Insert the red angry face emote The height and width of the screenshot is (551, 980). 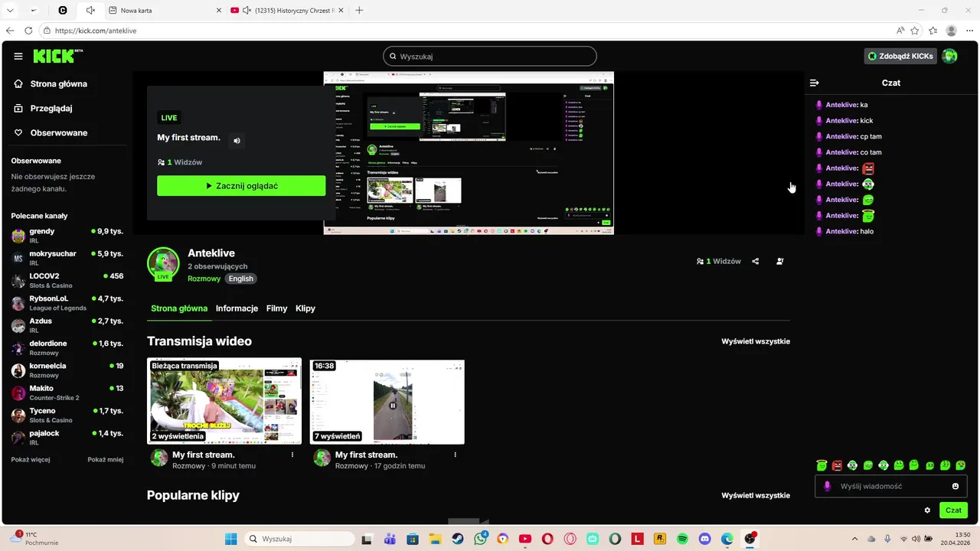point(837,465)
